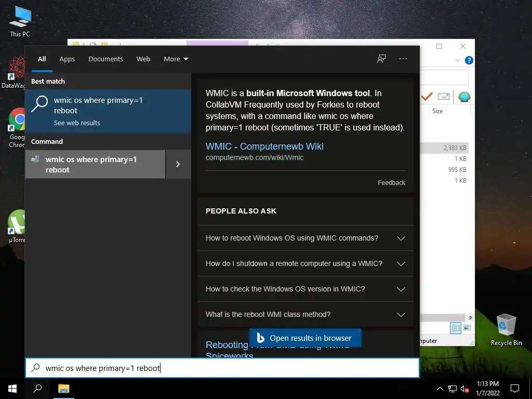The height and width of the screenshot is (399, 532).
Task: Click See web results text
Action: (77, 123)
